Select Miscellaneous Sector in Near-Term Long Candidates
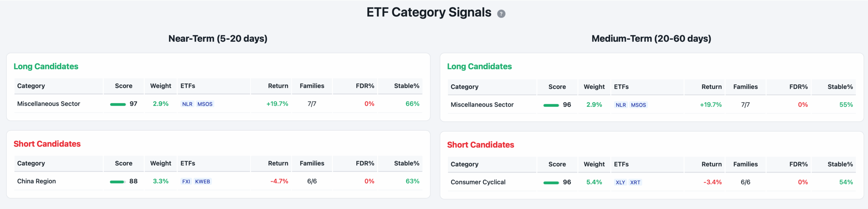 [48, 104]
